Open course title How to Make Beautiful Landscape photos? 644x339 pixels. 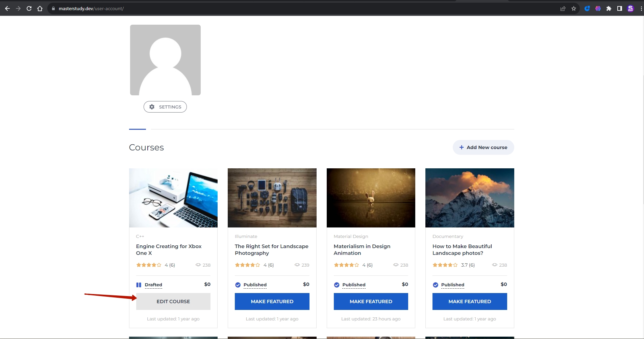pos(462,250)
